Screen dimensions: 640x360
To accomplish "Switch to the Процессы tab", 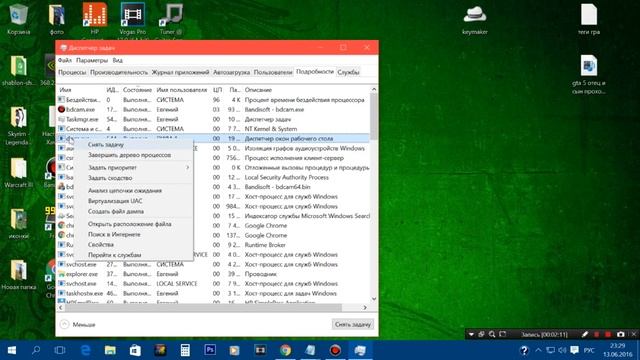I will tap(72, 72).
